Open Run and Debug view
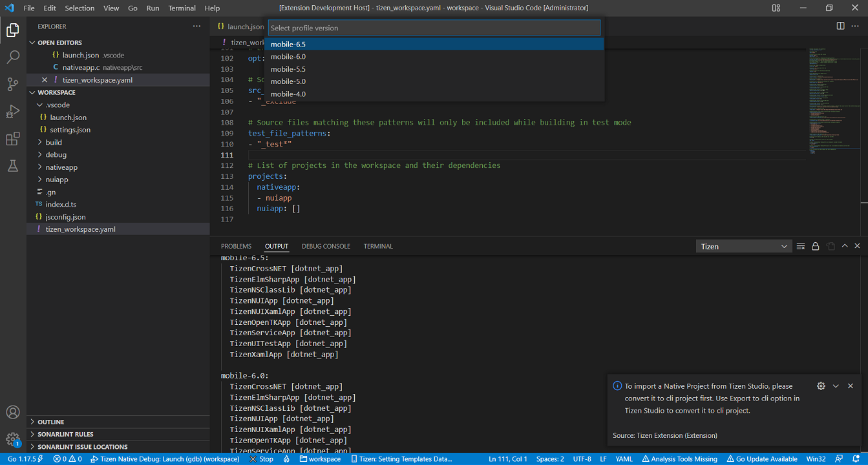 pos(13,112)
